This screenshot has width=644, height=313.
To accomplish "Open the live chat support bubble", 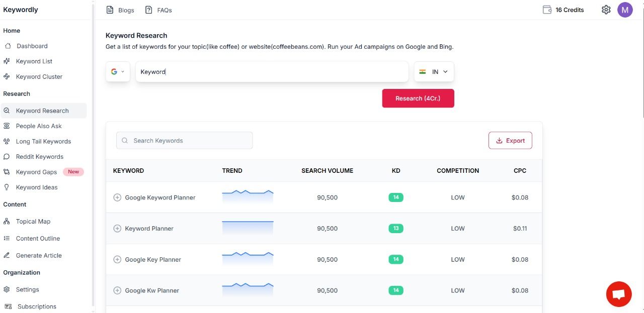I will pos(619,294).
